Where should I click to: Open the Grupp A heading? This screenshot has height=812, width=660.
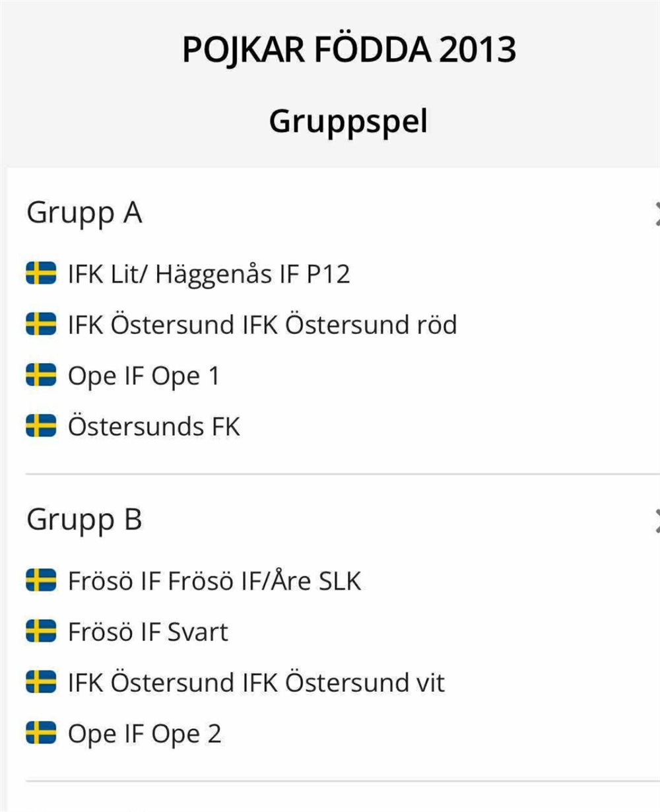pyautogui.click(x=84, y=214)
